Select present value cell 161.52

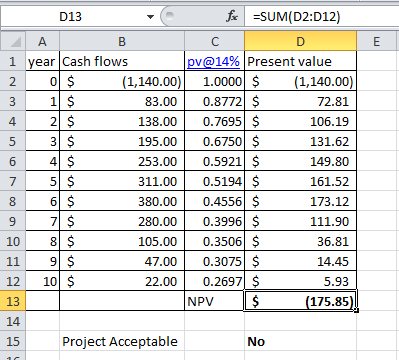(x=300, y=181)
